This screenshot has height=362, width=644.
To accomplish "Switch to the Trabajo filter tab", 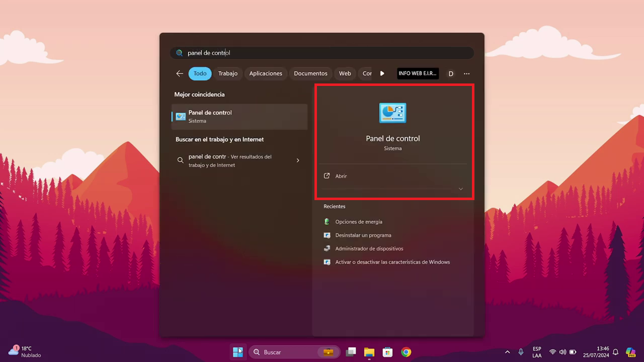I will (x=228, y=73).
